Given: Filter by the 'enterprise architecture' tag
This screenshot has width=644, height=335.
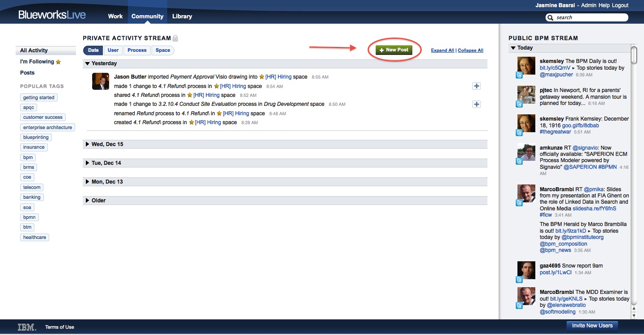Looking at the screenshot, I should [x=47, y=127].
